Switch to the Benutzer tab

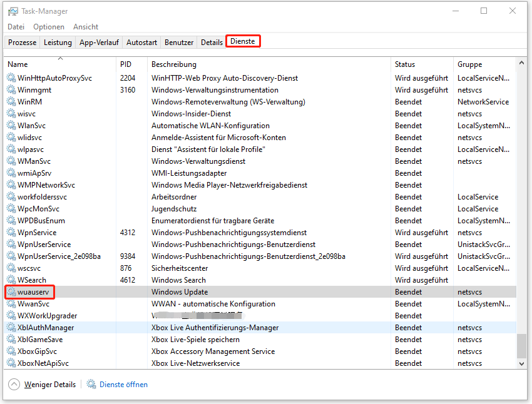click(x=179, y=43)
